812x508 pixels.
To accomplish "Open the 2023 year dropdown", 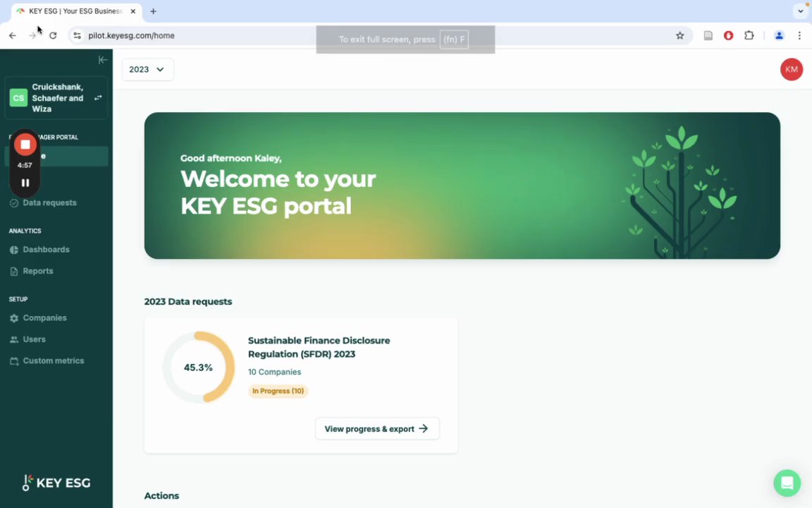I will (147, 69).
